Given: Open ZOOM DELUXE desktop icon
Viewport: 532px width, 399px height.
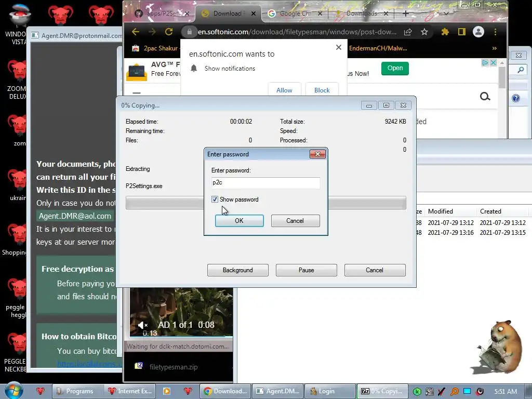Looking at the screenshot, I should pos(17,79).
